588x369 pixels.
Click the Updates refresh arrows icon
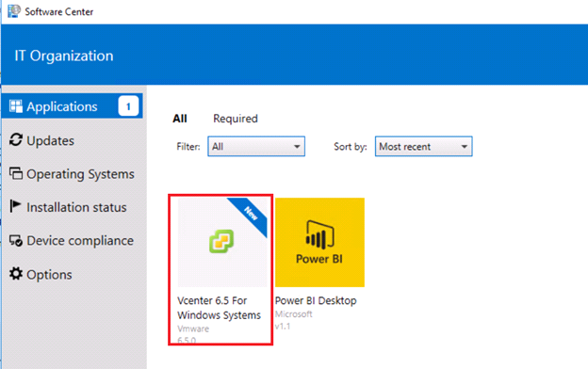click(16, 140)
